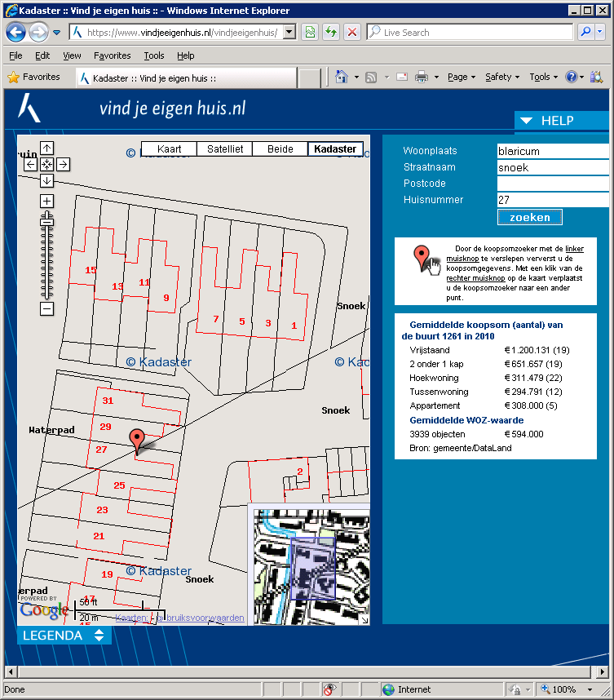Click the zoeken button

click(530, 217)
